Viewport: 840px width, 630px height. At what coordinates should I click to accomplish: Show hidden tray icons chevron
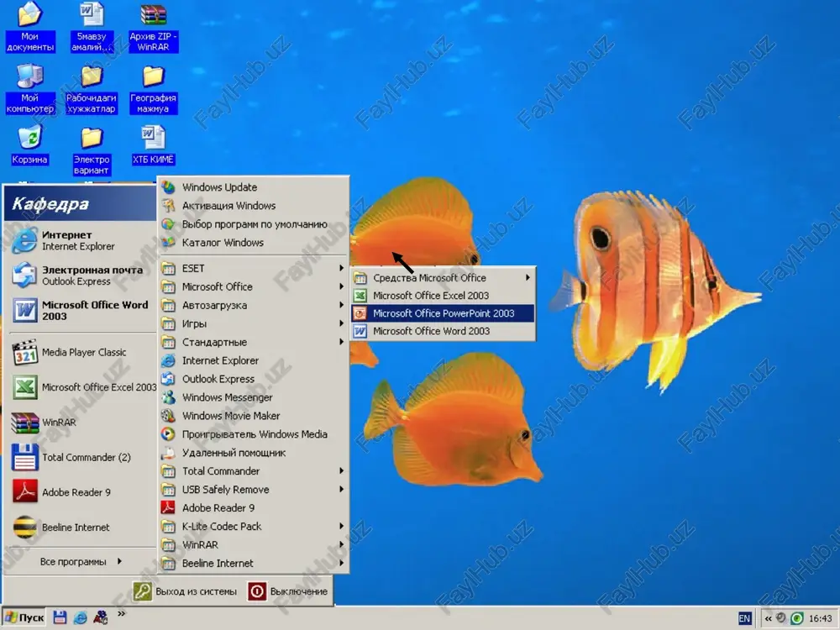[768, 619]
